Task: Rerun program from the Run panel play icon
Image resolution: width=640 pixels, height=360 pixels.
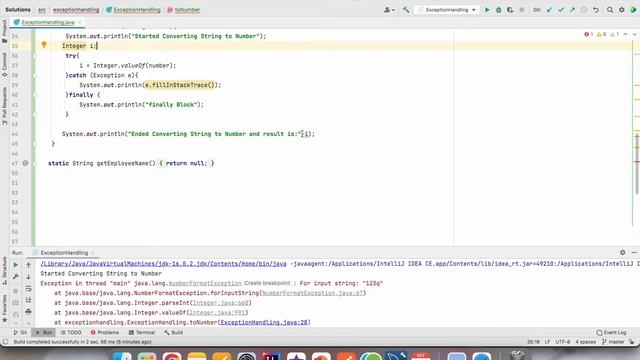Action: [16, 265]
